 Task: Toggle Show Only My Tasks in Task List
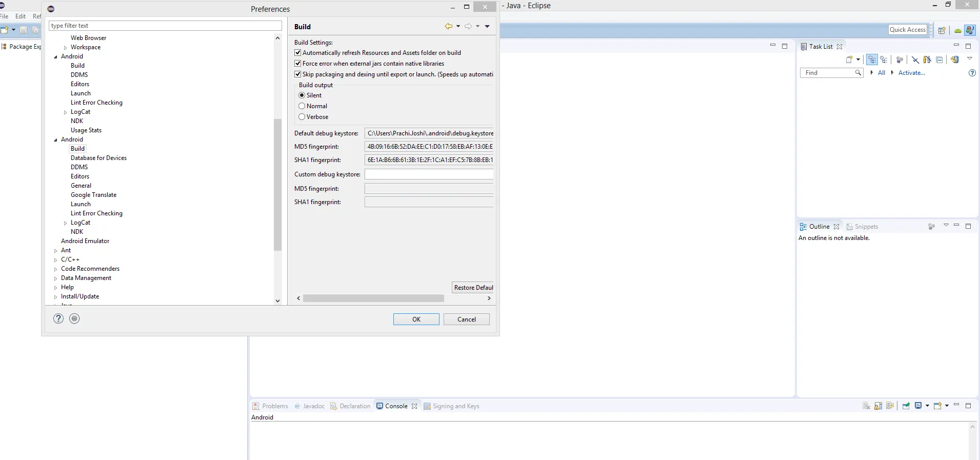tap(927, 59)
